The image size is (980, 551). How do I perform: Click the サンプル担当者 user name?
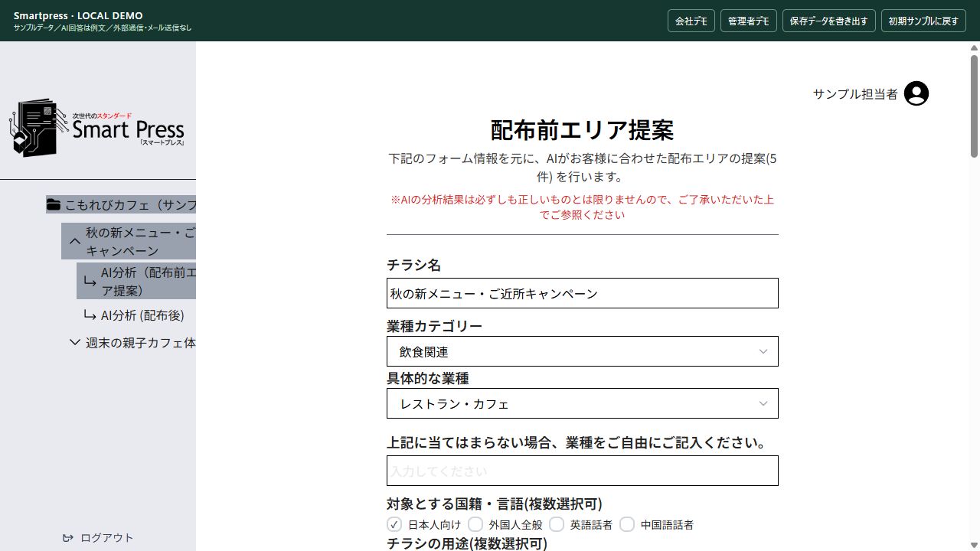855,93
